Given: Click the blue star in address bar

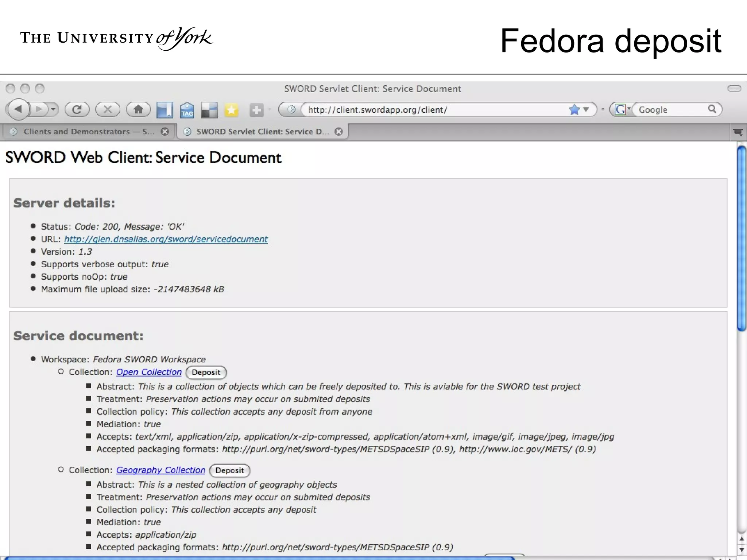Looking at the screenshot, I should (574, 109).
